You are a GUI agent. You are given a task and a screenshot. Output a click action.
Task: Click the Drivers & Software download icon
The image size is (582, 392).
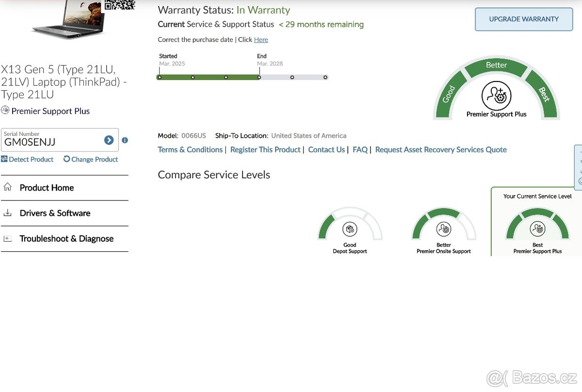click(x=7, y=212)
